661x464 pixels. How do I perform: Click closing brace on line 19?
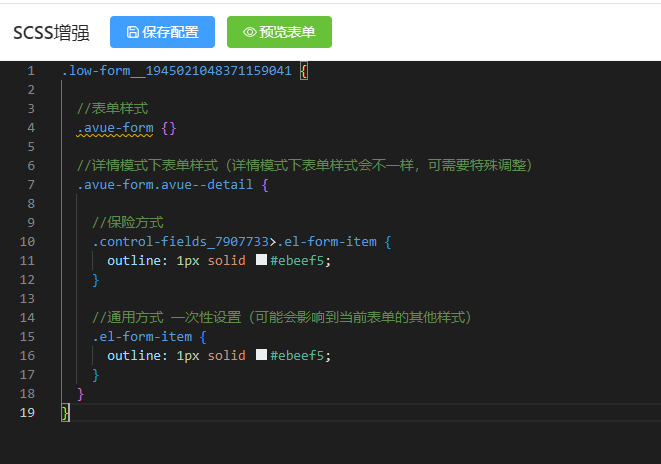point(65,413)
